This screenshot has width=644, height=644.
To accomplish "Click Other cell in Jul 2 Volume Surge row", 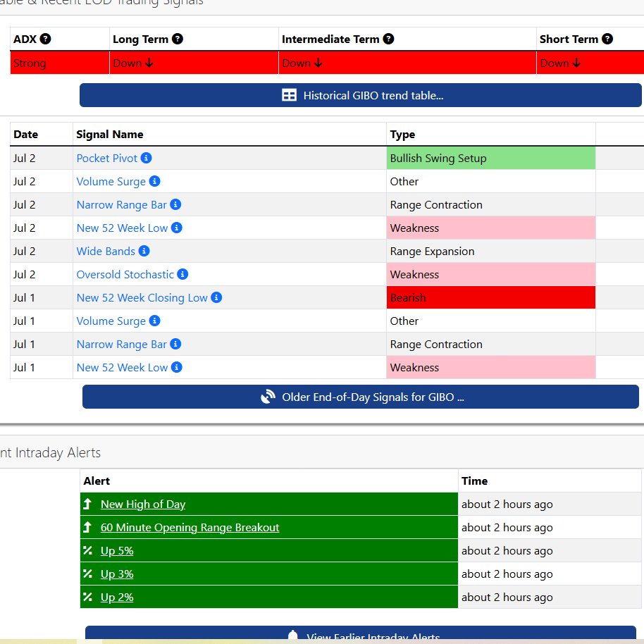I will [x=491, y=181].
